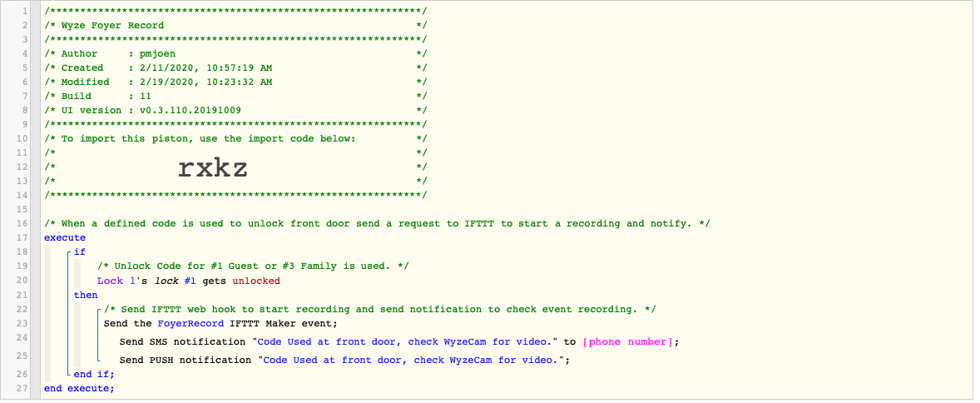The height and width of the screenshot is (403, 980).
Task: Click the 'Lock 1' device name
Action: tap(116, 281)
